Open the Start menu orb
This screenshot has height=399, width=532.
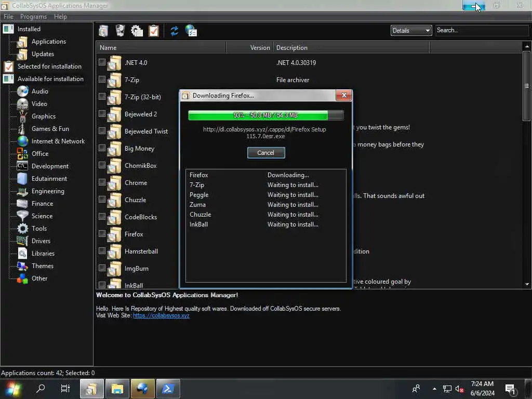pyautogui.click(x=12, y=389)
